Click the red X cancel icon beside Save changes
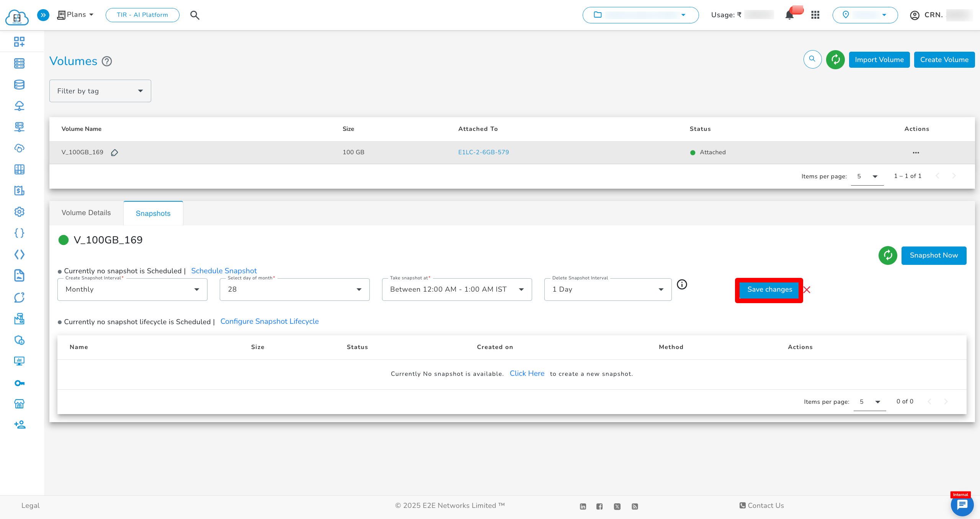This screenshot has width=980, height=519. point(807,290)
